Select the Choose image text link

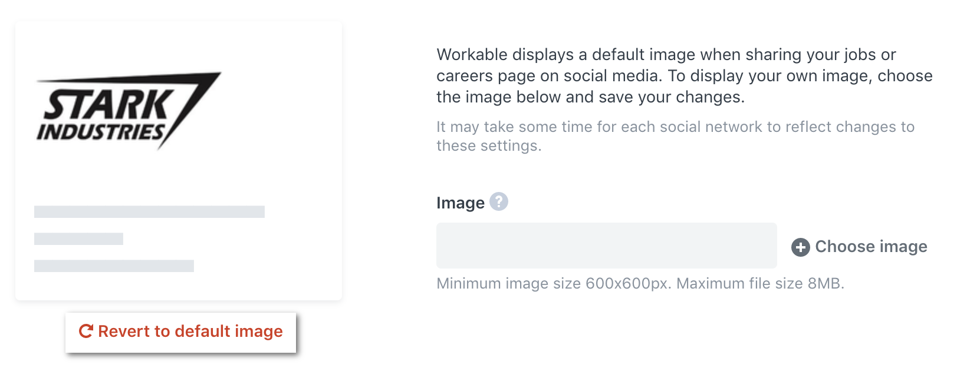pos(871,247)
